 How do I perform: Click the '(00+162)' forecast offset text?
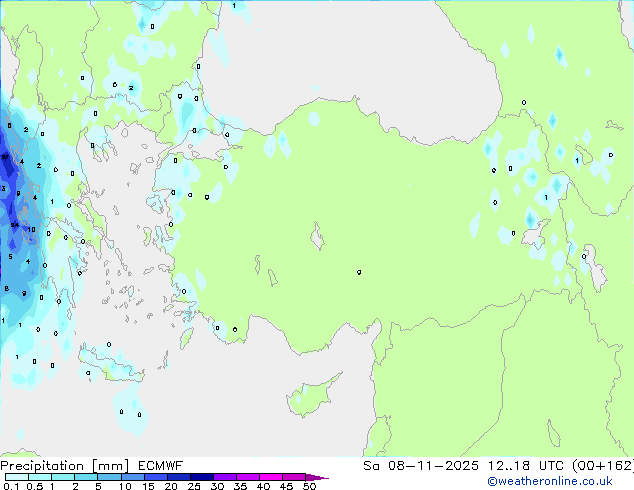click(603, 466)
